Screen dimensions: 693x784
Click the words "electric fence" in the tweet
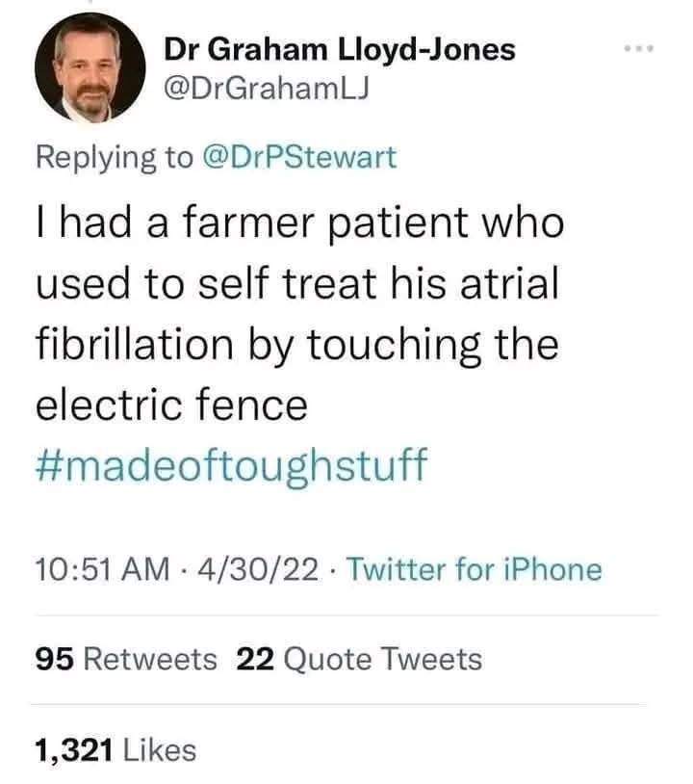pyautogui.click(x=171, y=405)
